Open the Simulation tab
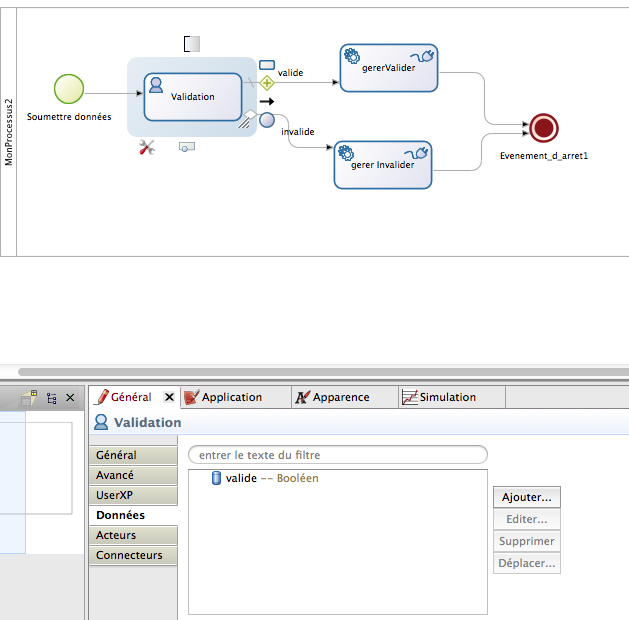629x620 pixels. 447,397
